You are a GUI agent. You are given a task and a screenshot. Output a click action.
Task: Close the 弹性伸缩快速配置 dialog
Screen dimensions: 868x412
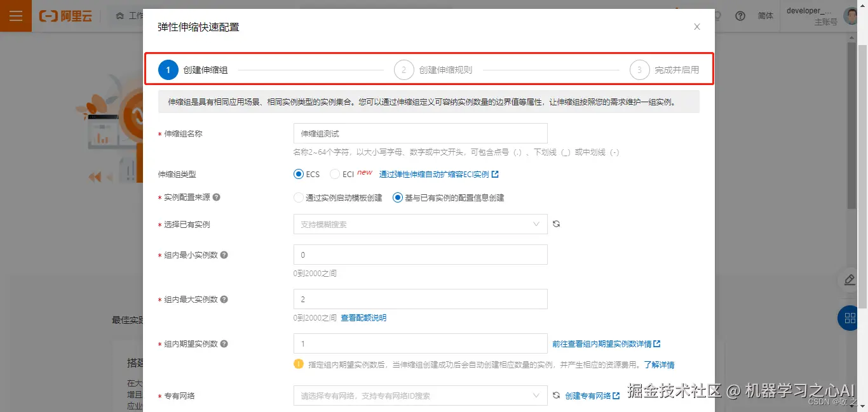tap(697, 27)
